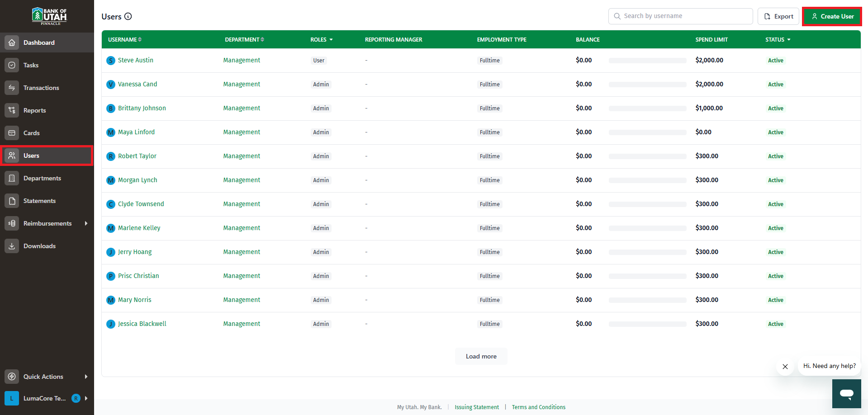Click the Users people icon

tap(12, 156)
